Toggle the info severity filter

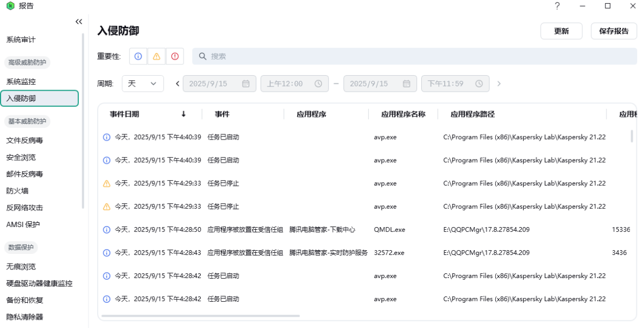point(138,56)
